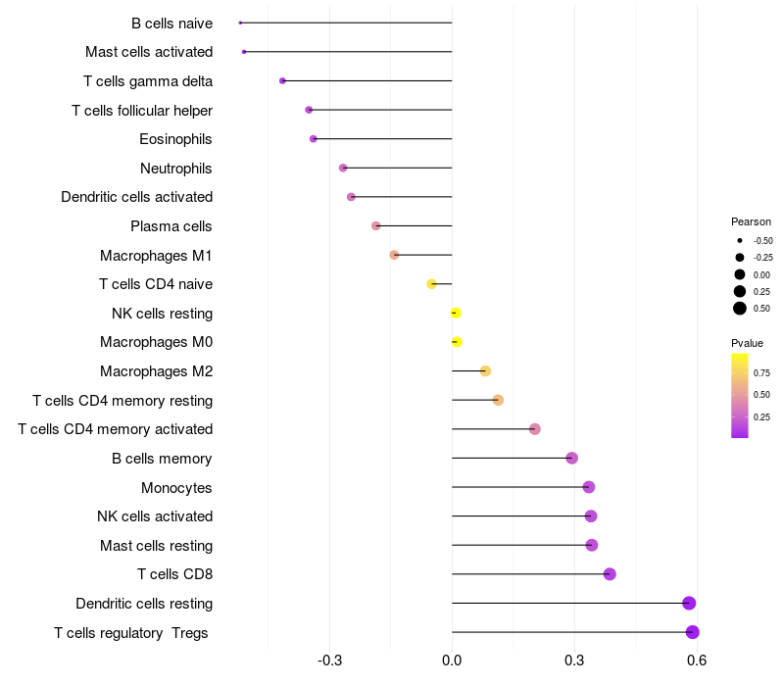Screen dimensions: 784x686
Task: Click the B cells naive data point
Action: click(240, 23)
